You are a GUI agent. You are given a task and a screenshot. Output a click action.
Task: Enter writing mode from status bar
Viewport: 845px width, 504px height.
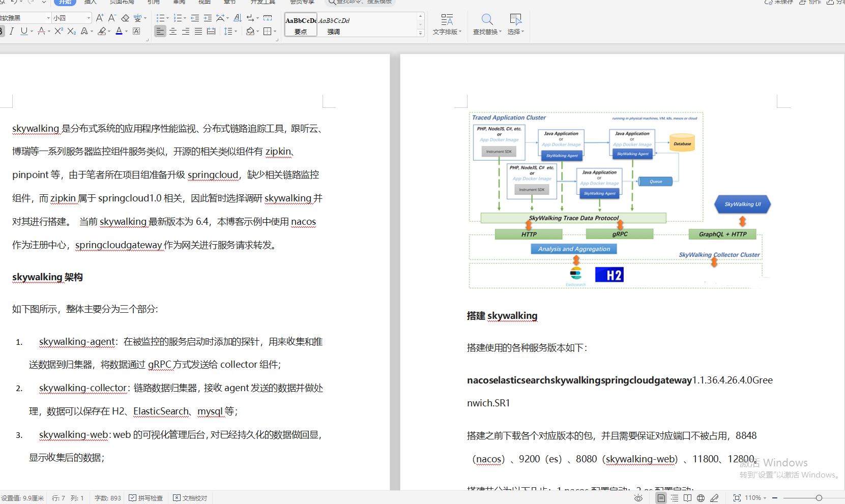click(x=715, y=498)
